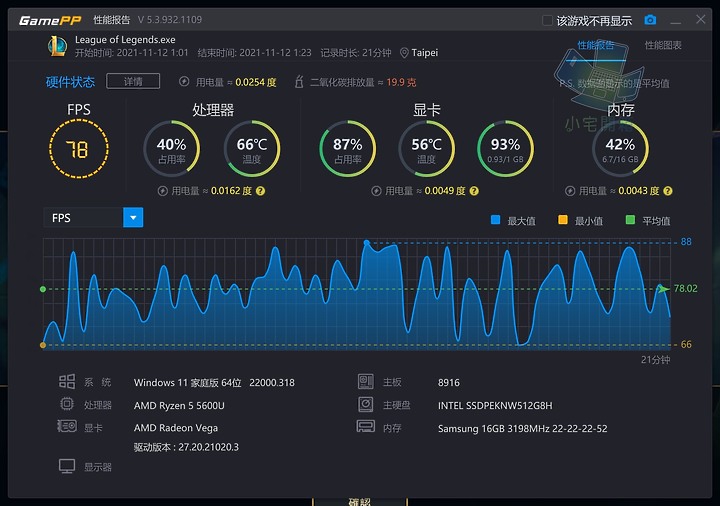Click the blue 最大值 legend swatch
Screen dimensions: 720x506
pyautogui.click(x=495, y=219)
